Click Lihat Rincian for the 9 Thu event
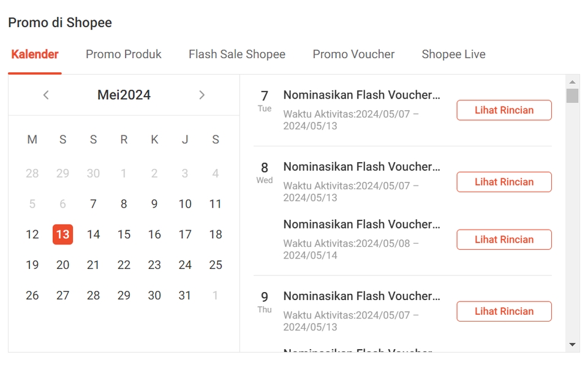588x365 pixels. click(503, 311)
